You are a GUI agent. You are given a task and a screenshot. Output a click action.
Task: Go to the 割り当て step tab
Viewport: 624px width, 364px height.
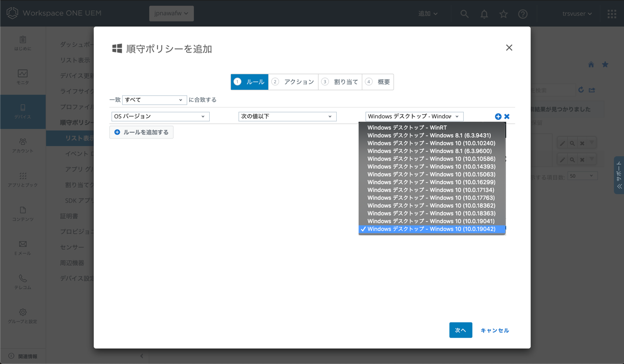340,82
